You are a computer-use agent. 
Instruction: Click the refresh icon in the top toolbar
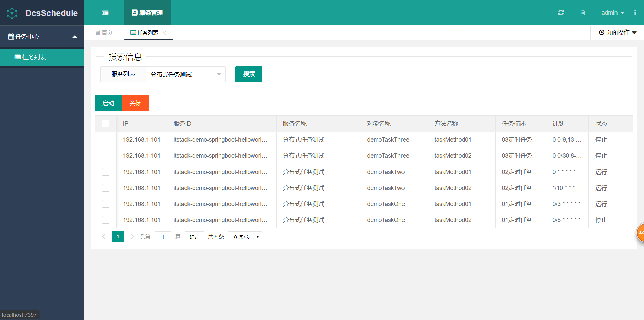[x=561, y=12]
